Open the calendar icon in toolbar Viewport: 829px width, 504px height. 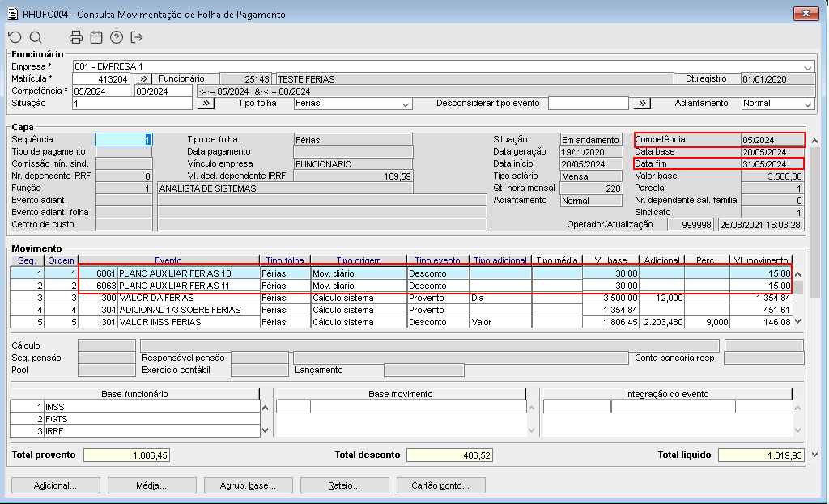[96, 37]
